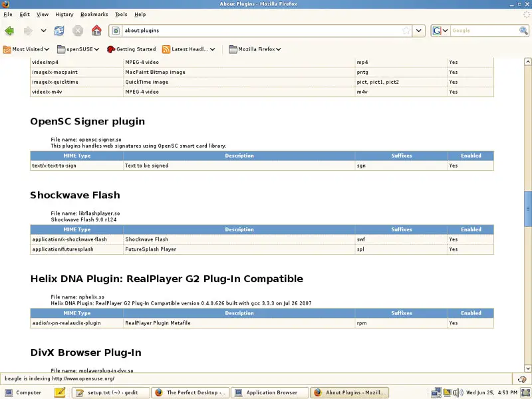Expand the openSUSE bookmarks folder
Screen dimensions: 532x399
click(78, 49)
